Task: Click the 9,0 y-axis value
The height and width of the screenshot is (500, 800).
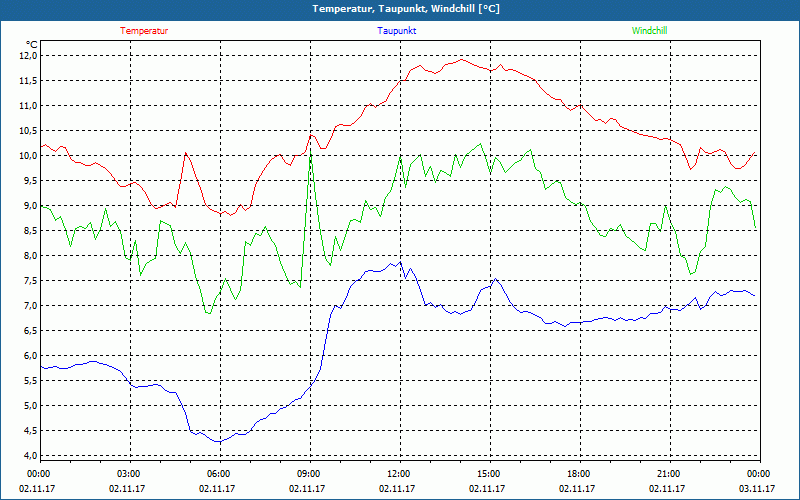Action: click(x=31, y=206)
